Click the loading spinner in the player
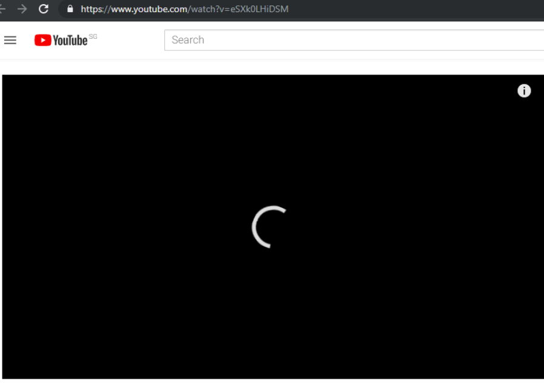The height and width of the screenshot is (392, 544). coord(269,227)
